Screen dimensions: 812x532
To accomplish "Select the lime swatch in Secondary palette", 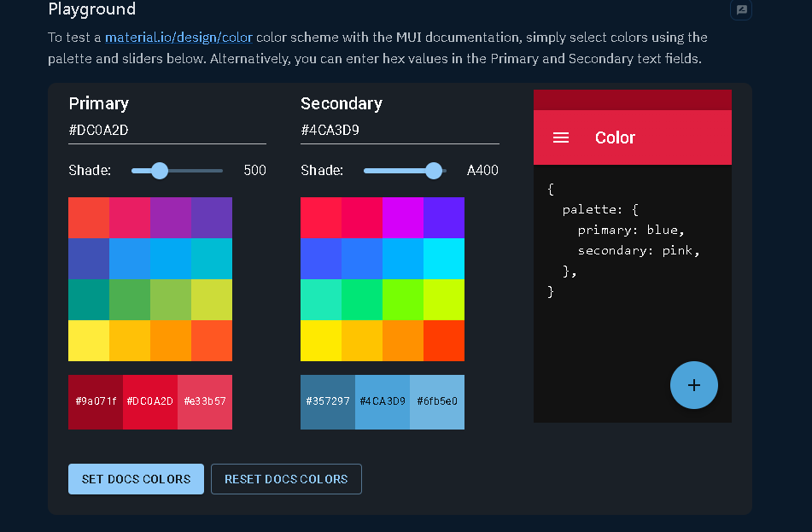I will pos(444,300).
